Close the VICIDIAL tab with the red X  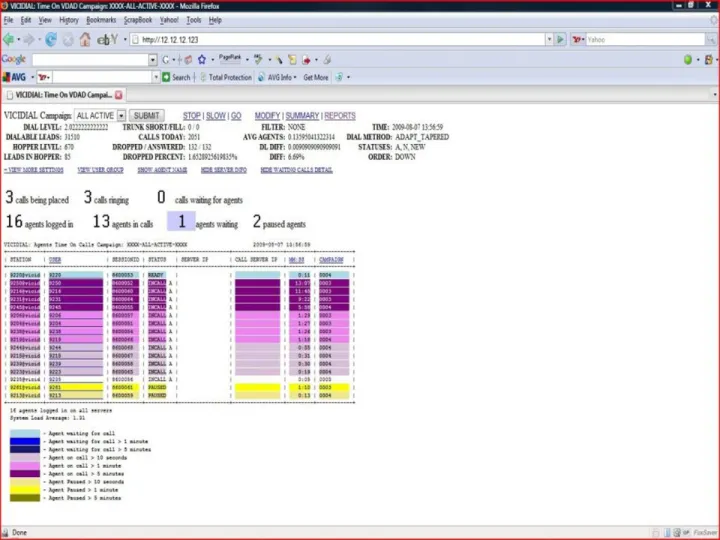118,95
